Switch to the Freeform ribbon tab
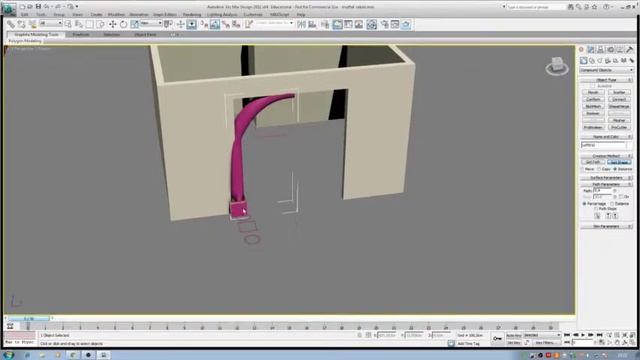The image size is (640, 360). pyautogui.click(x=81, y=35)
